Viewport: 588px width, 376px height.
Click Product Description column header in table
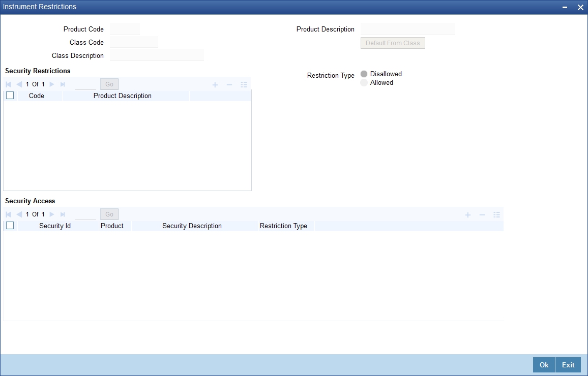[x=122, y=96]
